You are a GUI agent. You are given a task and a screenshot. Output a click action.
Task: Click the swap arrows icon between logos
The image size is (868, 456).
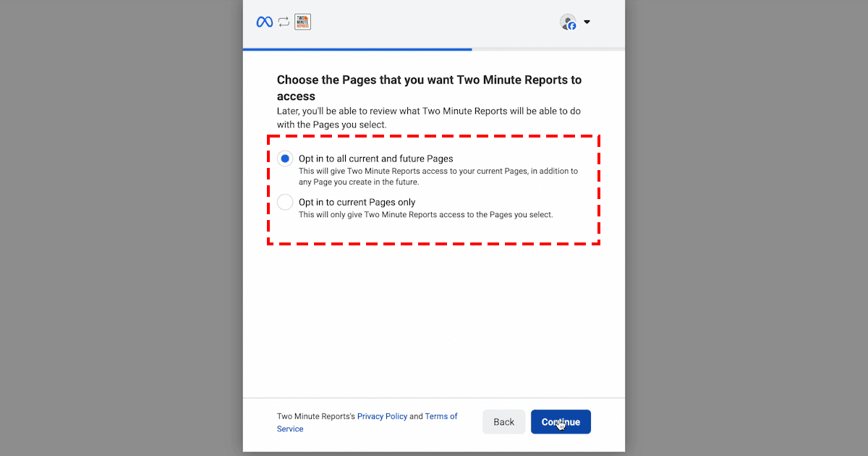point(284,22)
